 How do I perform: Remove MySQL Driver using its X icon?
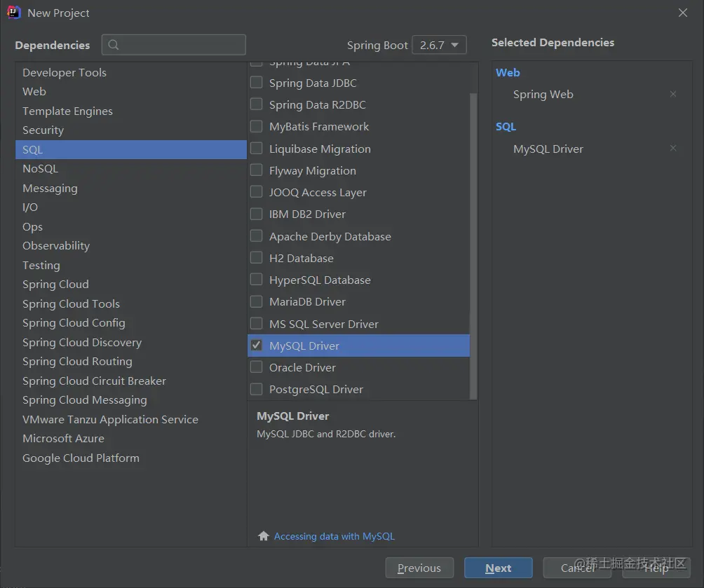[673, 149]
